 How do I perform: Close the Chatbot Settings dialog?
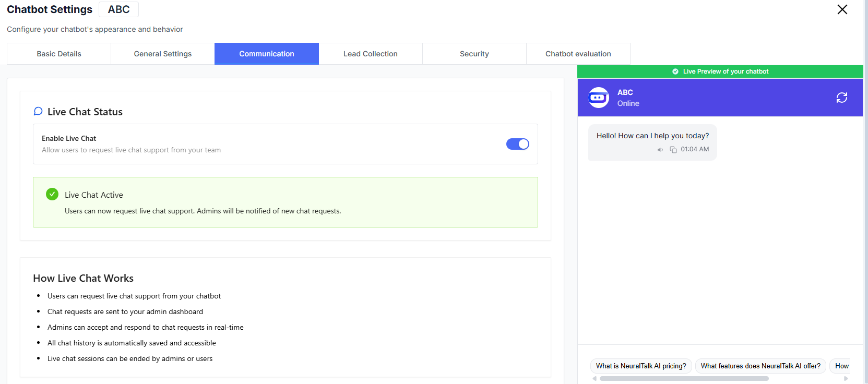click(x=842, y=9)
